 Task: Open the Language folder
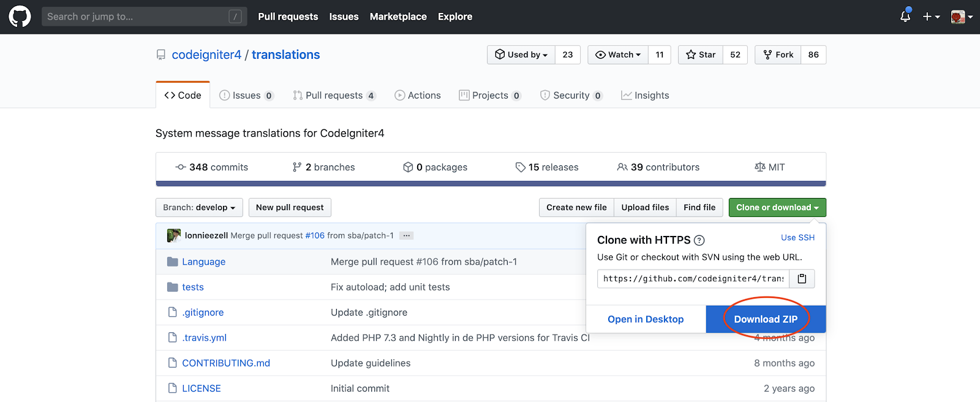pyautogui.click(x=203, y=262)
